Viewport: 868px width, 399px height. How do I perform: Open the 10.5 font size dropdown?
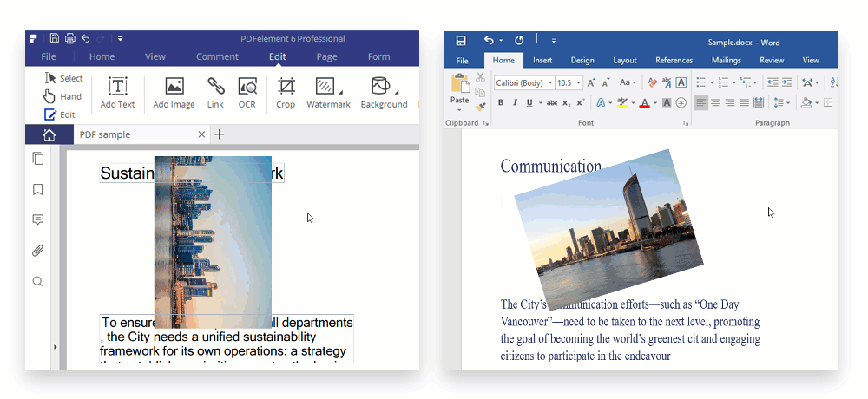[578, 83]
